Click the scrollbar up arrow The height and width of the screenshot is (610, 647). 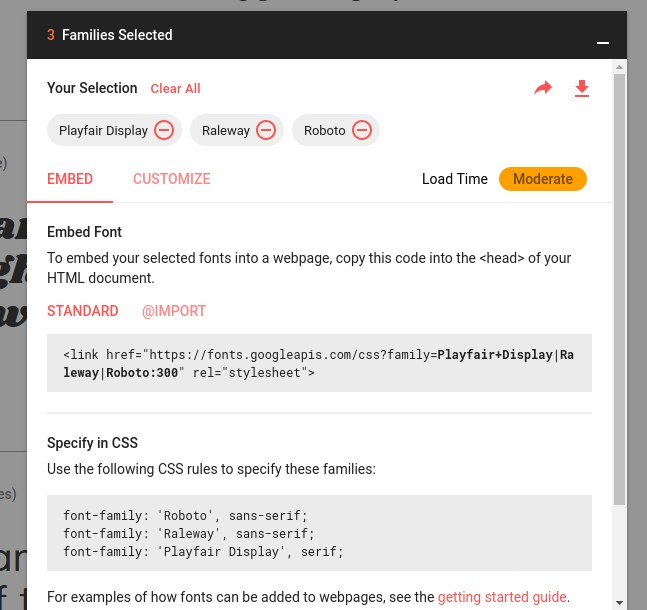[x=619, y=67]
